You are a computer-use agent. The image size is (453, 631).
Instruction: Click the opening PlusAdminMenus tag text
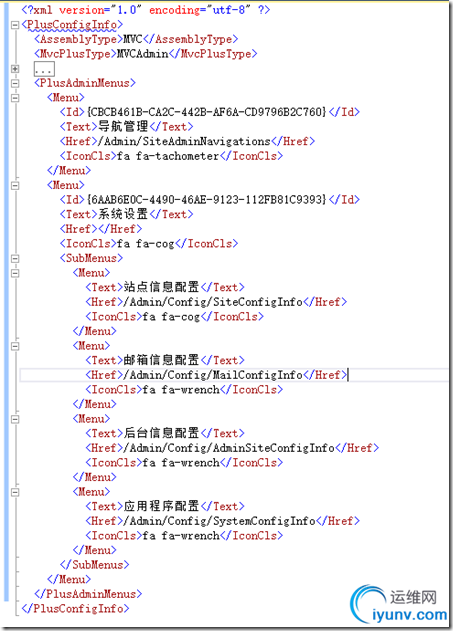pyautogui.click(x=85, y=83)
